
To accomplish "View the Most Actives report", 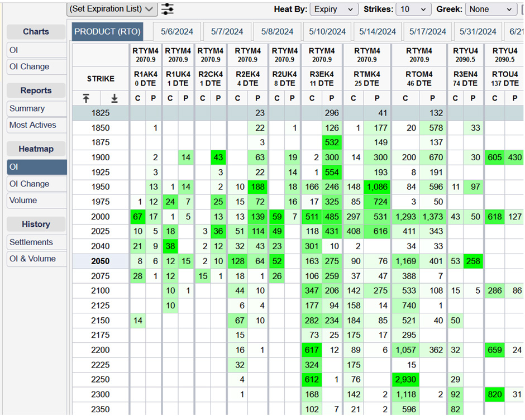I will point(32,125).
